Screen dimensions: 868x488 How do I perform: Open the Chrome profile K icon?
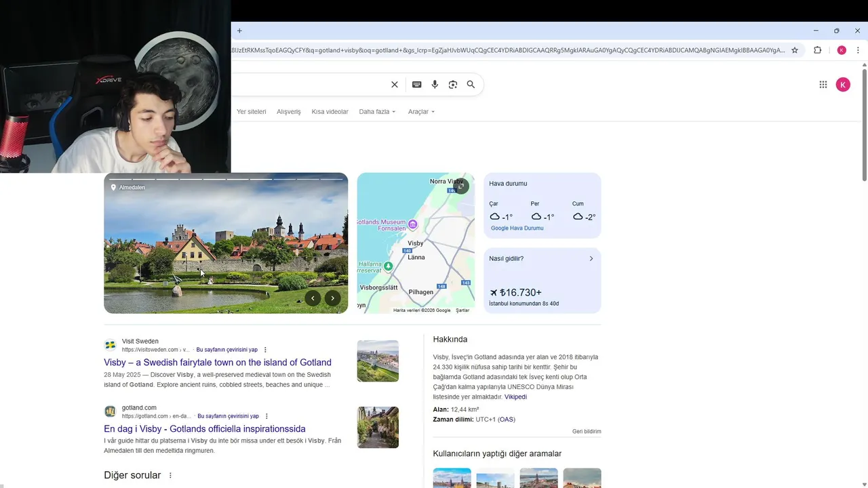point(842,50)
